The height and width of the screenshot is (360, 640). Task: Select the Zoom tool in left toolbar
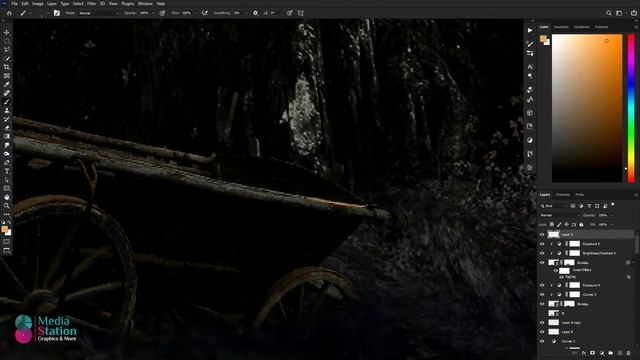click(7, 206)
